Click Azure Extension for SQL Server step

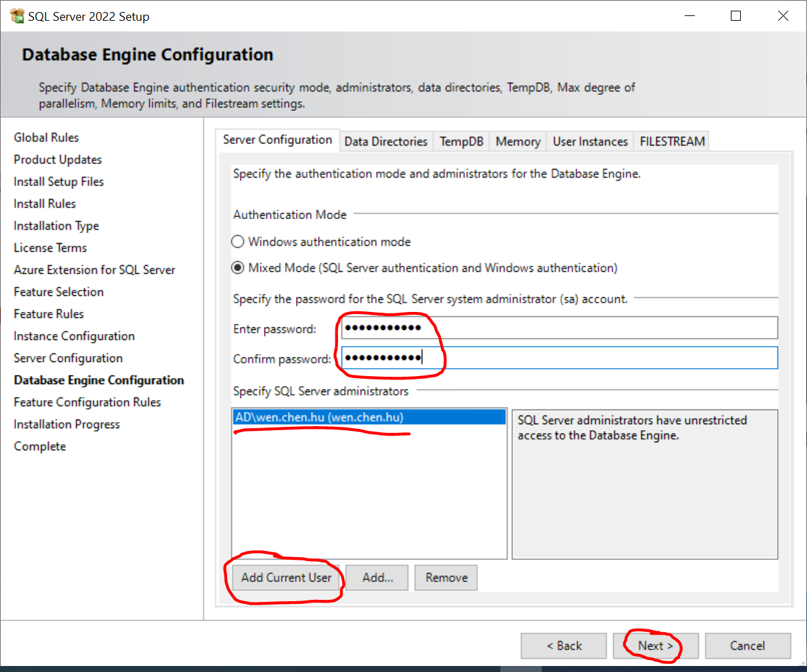[94, 270]
